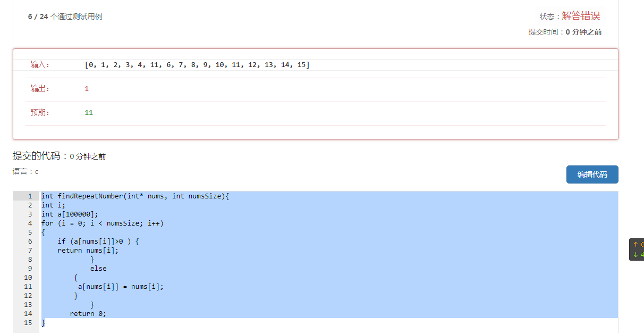Click the 预期 label

tap(40, 113)
